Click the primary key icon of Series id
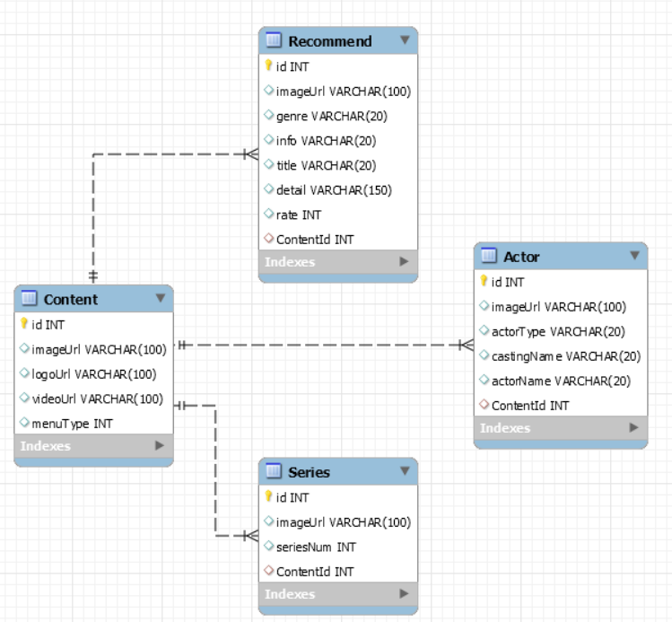672x622 pixels. [269, 496]
